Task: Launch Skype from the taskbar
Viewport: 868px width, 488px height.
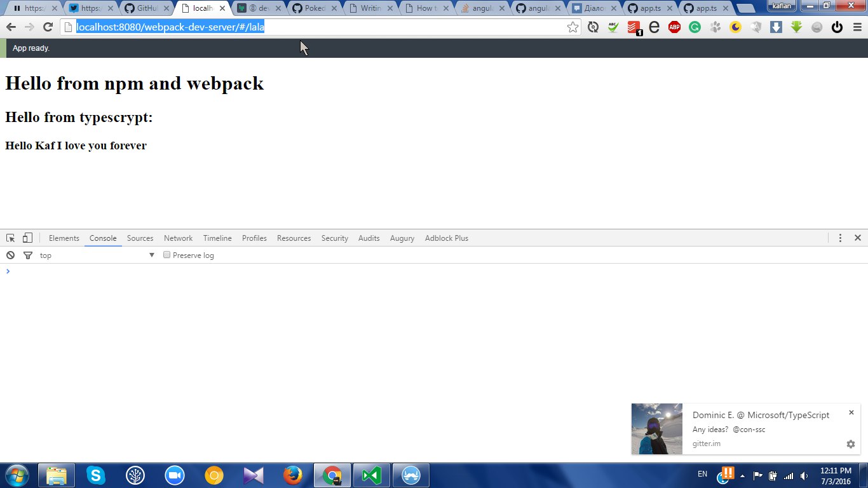Action: [x=96, y=475]
